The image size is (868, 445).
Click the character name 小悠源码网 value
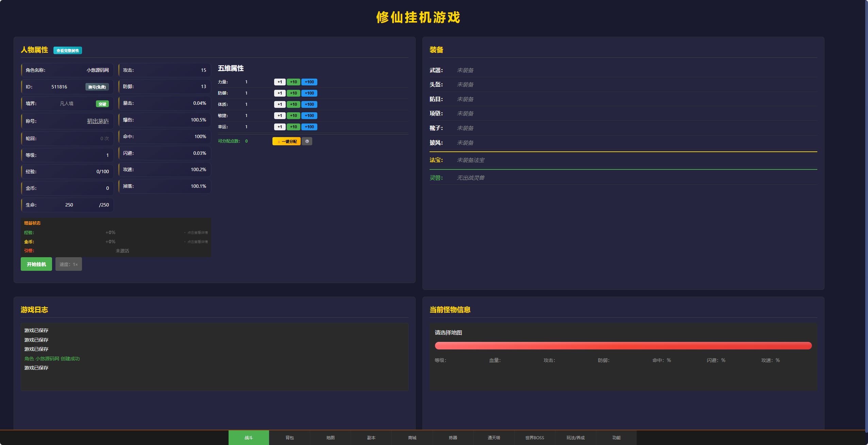click(x=98, y=70)
